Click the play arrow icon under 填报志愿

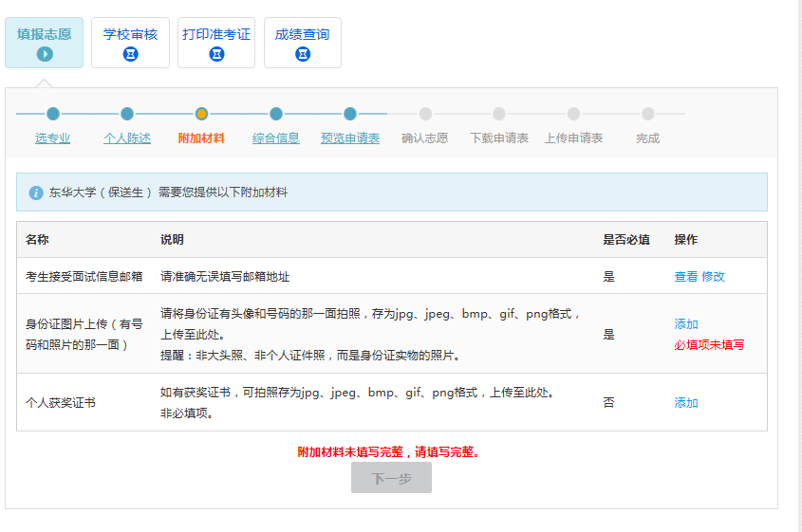(44, 54)
